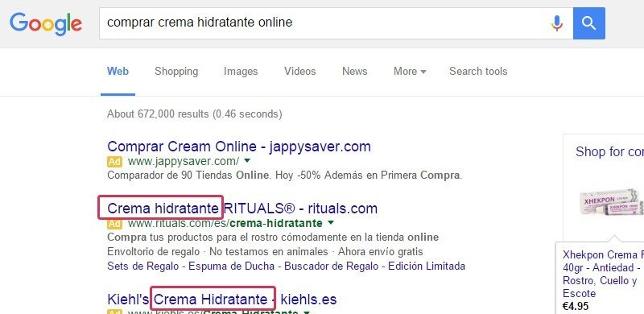Image resolution: width=644 pixels, height=314 pixels.
Task: Click the blue magnifier search button
Action: pyautogui.click(x=589, y=23)
